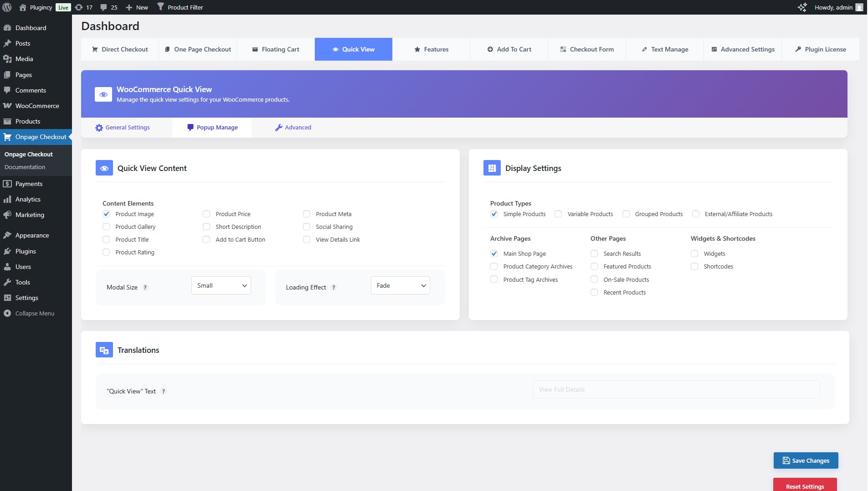Open the Loading Effect dropdown

(400, 285)
